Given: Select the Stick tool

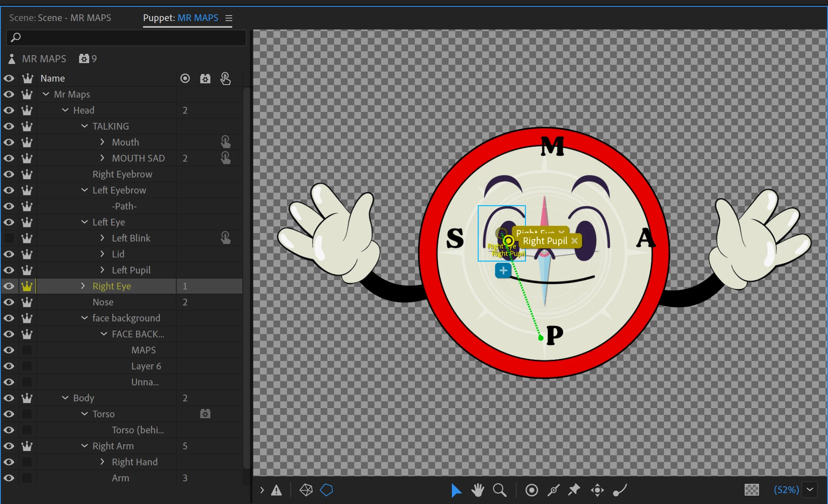Looking at the screenshot, I should pyautogui.click(x=553, y=490).
